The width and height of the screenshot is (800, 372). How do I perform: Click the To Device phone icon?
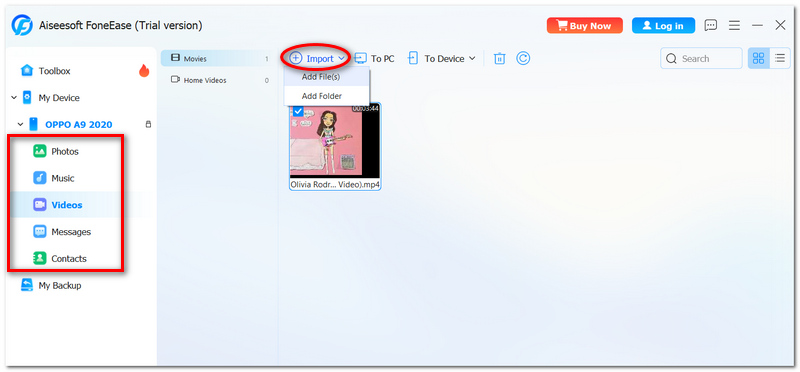click(x=413, y=58)
